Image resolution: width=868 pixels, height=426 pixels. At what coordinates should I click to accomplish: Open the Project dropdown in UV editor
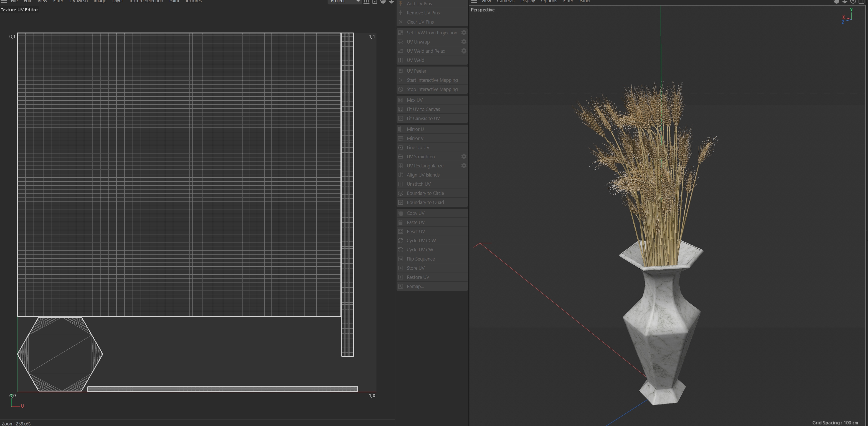tap(344, 1)
